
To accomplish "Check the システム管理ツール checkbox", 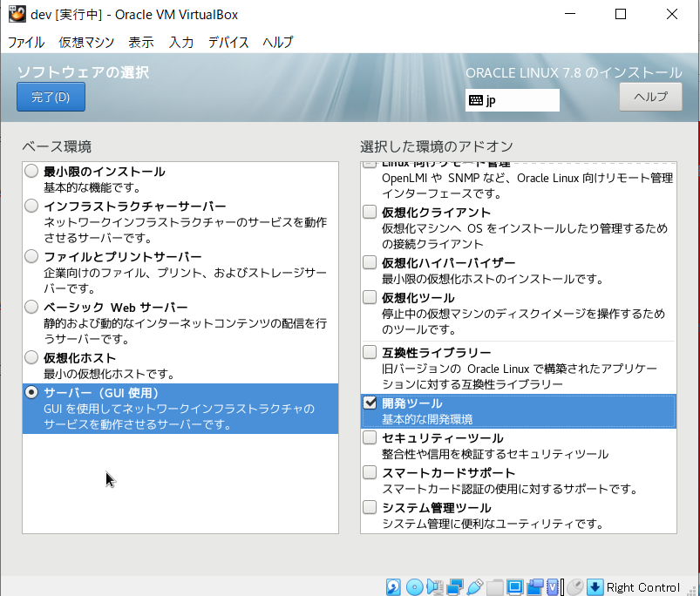I will click(370, 507).
